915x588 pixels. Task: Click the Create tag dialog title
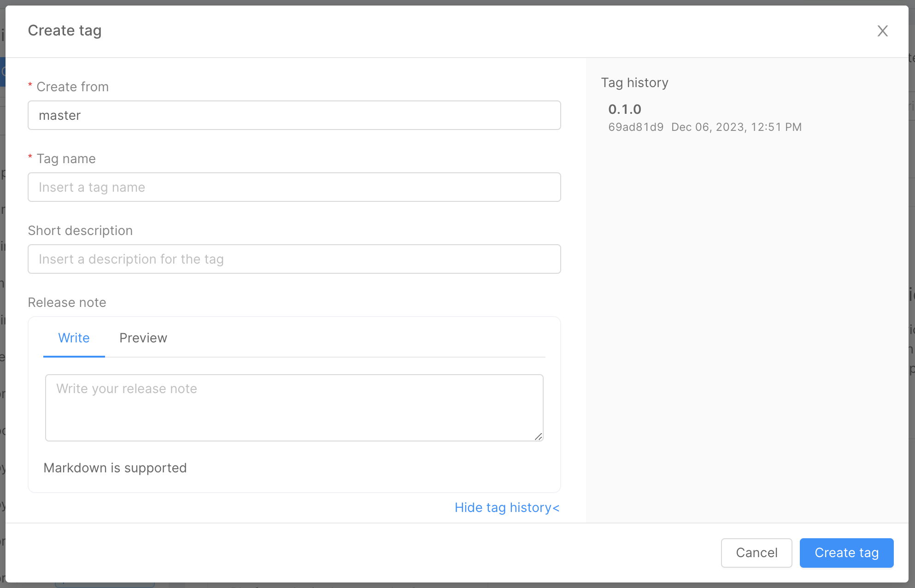65,30
